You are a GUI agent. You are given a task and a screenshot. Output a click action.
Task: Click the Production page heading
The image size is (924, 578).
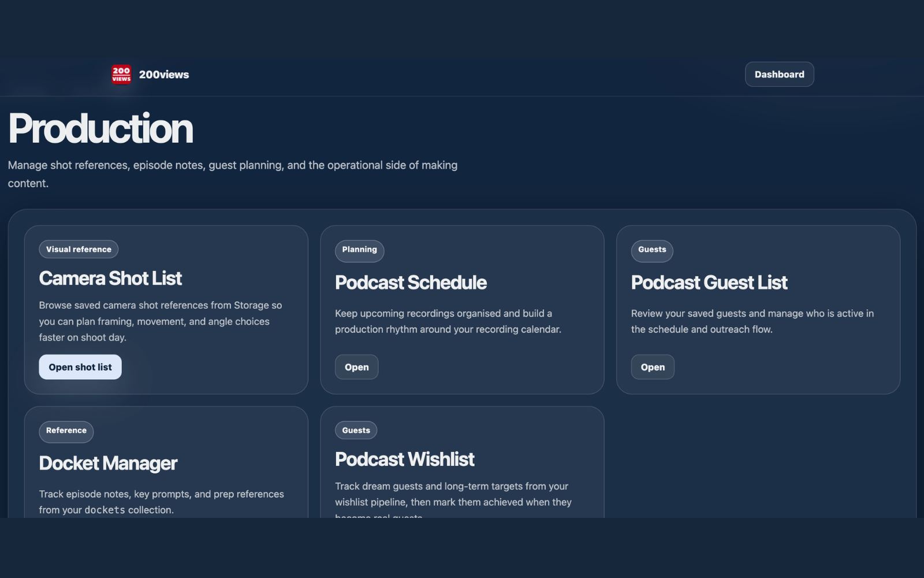[x=100, y=128]
